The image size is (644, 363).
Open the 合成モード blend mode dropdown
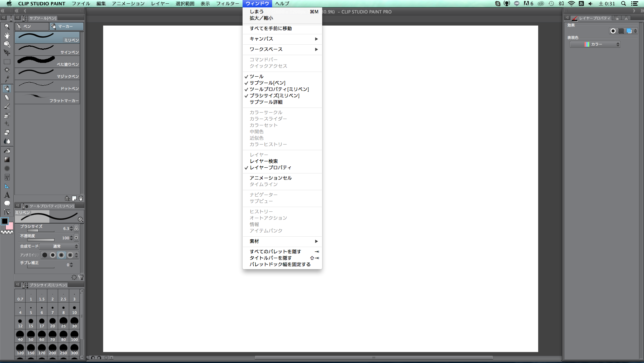pyautogui.click(x=59, y=246)
